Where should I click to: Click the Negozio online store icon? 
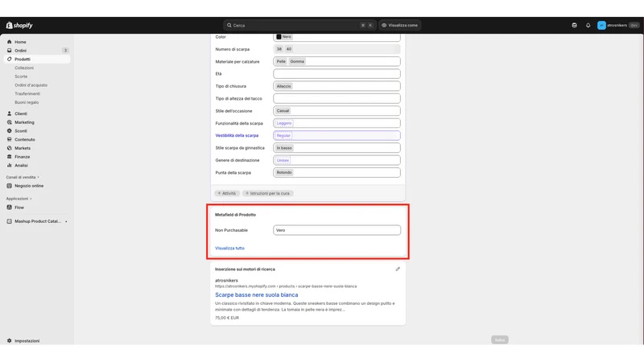click(x=10, y=186)
